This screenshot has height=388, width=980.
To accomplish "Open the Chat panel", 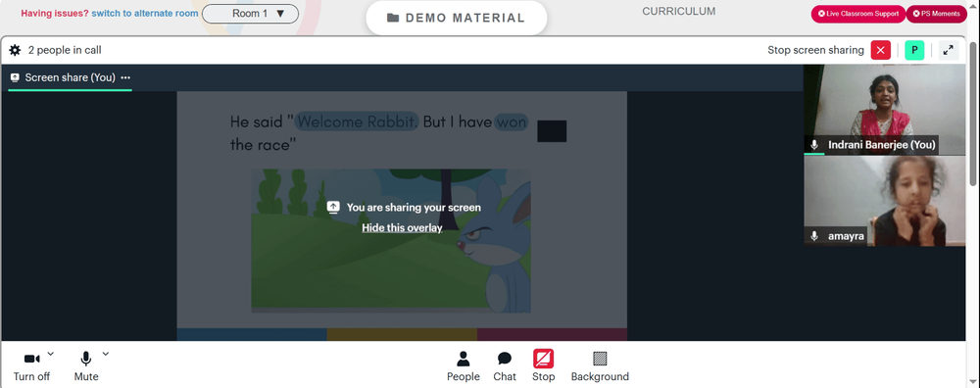I will pos(505,366).
